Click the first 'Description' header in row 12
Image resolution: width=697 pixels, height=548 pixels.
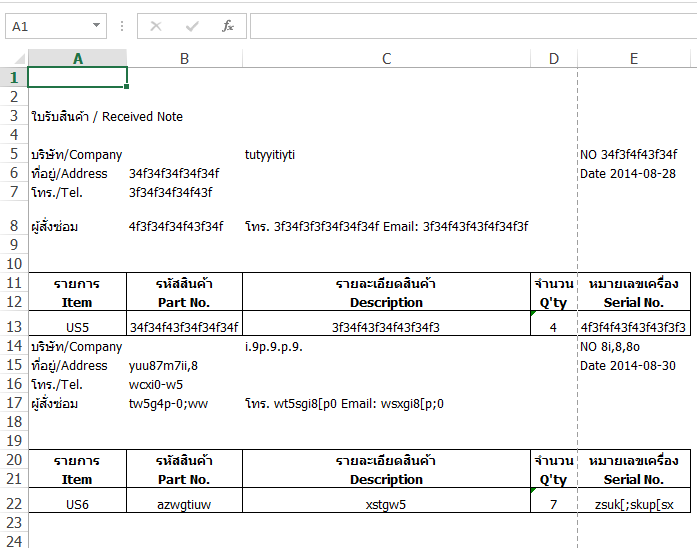coord(386,303)
